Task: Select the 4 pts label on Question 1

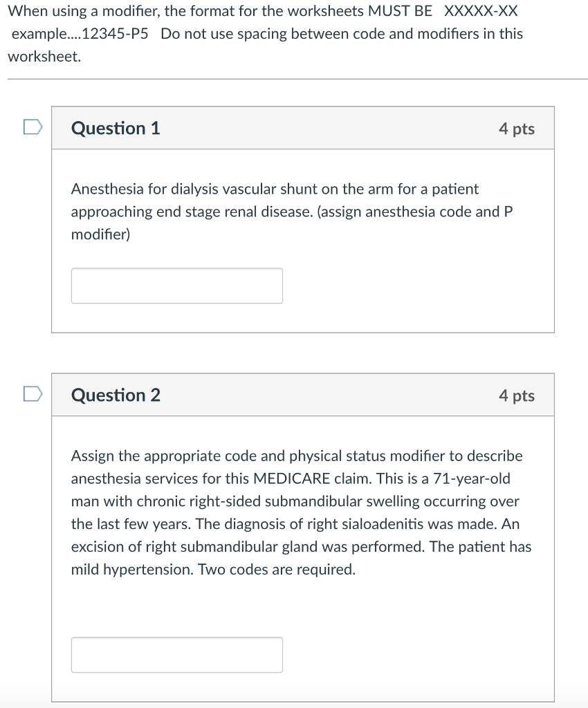Action: [517, 128]
